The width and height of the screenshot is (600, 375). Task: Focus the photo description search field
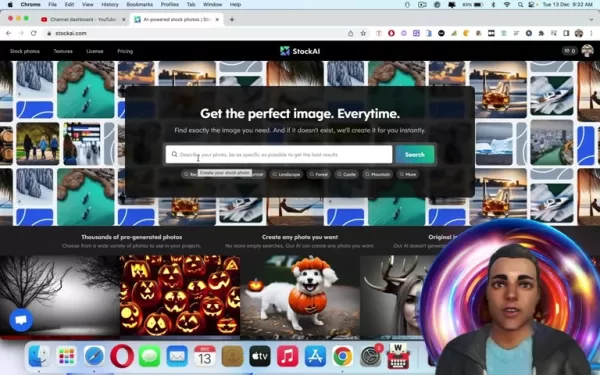[x=279, y=155]
